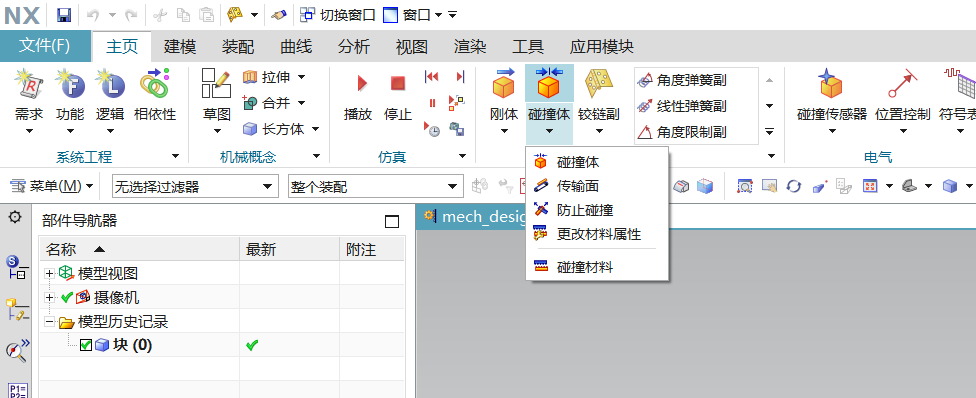Click the 切换窗口 button
This screenshot has width=976, height=398.
(338, 14)
